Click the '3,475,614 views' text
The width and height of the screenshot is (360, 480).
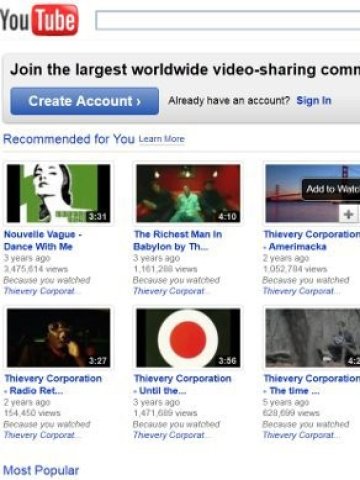(x=36, y=269)
